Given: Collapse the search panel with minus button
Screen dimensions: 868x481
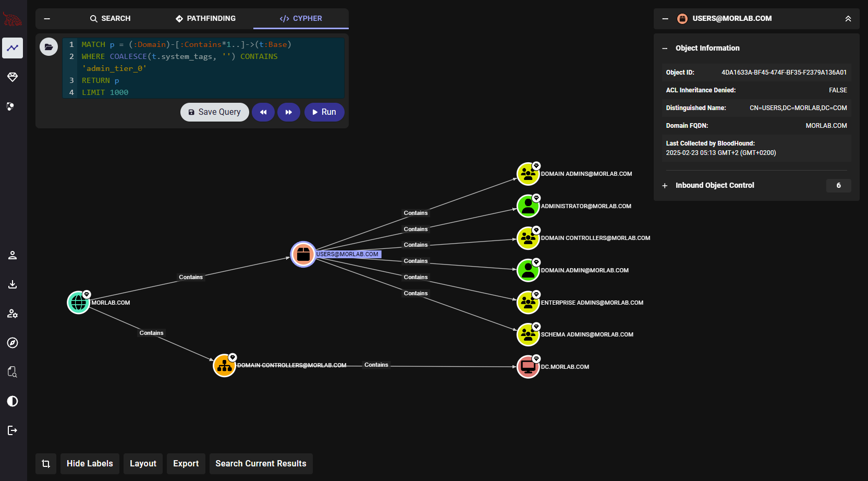Looking at the screenshot, I should 47,18.
